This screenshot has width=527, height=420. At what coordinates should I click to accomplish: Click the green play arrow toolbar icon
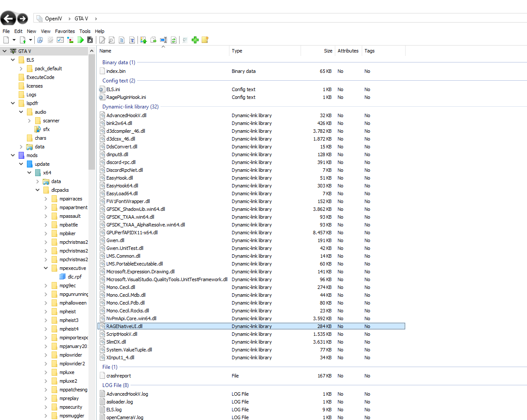tap(81, 40)
